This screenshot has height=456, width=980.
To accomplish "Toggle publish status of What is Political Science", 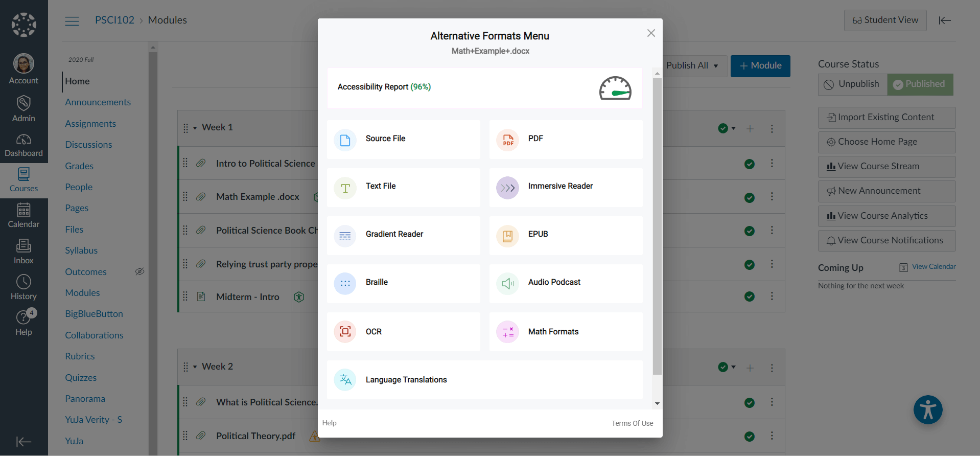I will click(750, 403).
